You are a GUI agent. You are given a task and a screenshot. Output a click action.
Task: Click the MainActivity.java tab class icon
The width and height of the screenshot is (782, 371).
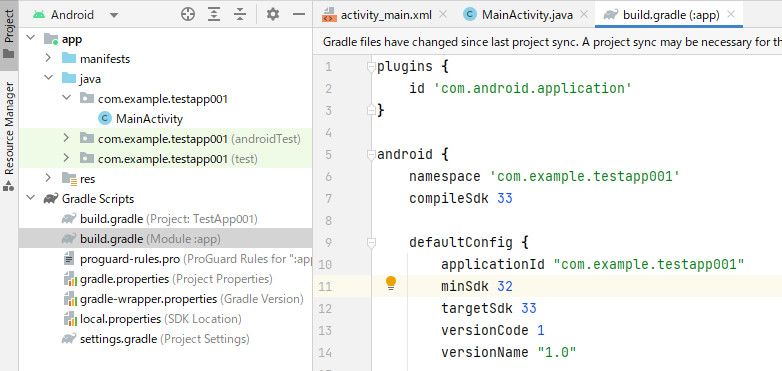469,15
